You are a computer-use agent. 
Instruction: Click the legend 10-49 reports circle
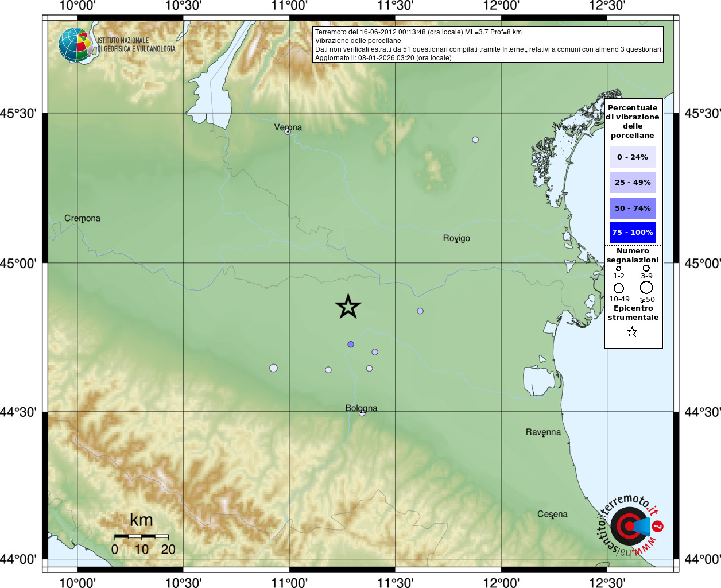pos(619,288)
